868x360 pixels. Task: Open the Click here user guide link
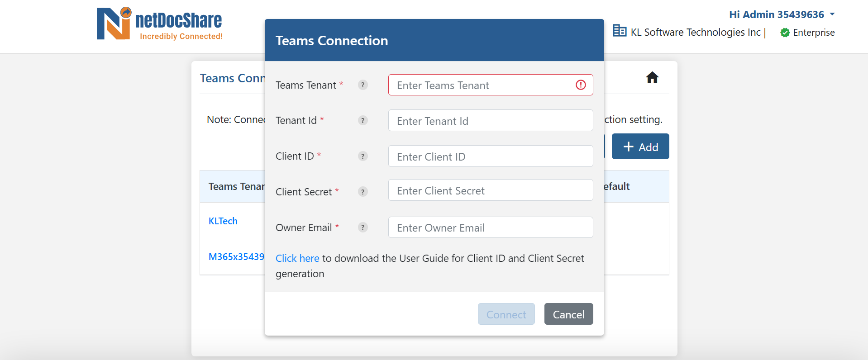[x=297, y=258]
